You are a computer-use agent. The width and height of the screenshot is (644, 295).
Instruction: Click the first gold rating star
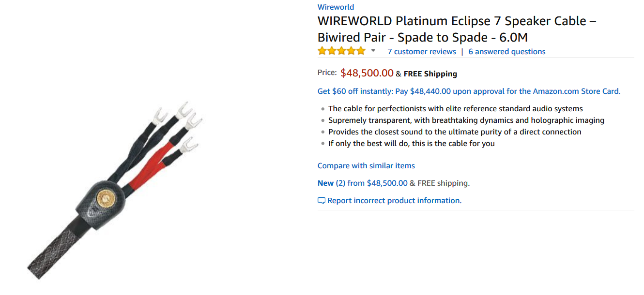[322, 51]
